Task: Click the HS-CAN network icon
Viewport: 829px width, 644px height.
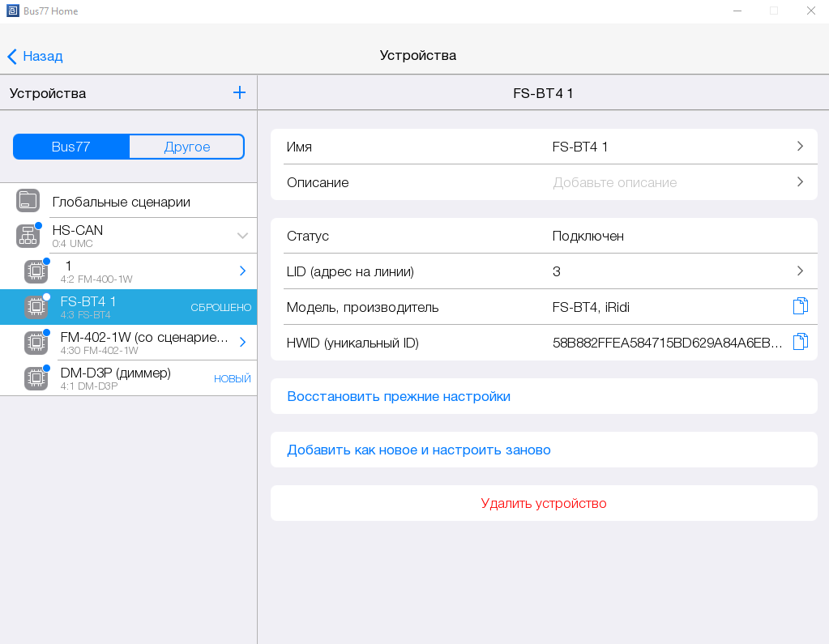Action: pos(28,236)
